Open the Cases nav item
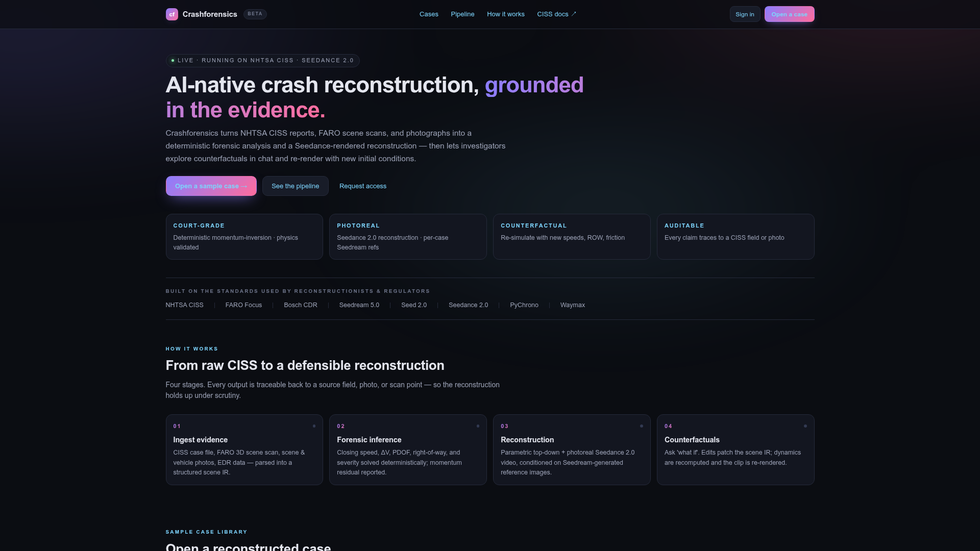The width and height of the screenshot is (980, 551). coord(429,14)
